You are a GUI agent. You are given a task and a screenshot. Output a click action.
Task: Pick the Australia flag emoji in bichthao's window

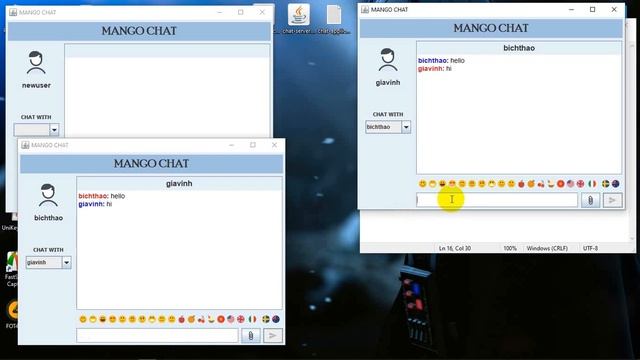[x=276, y=319]
